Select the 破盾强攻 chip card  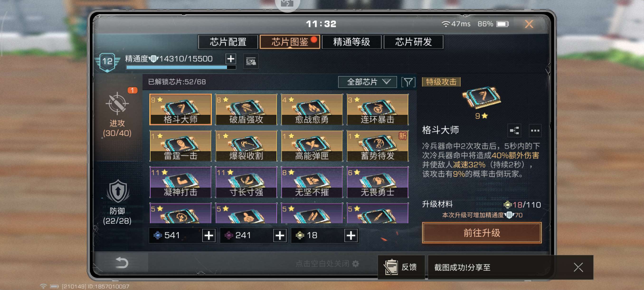(246, 109)
